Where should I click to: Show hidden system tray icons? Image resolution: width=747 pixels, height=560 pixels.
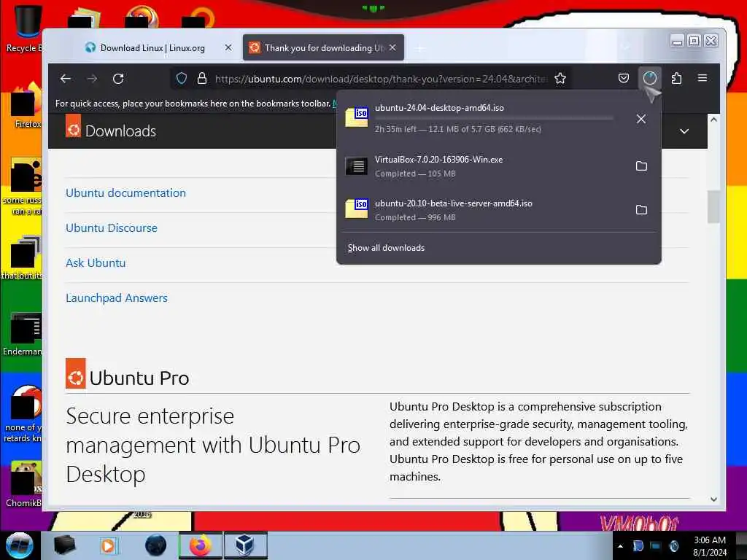(x=620, y=546)
